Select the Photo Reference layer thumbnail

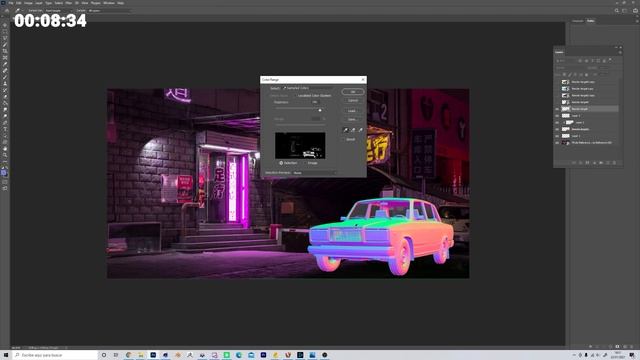coord(566,143)
